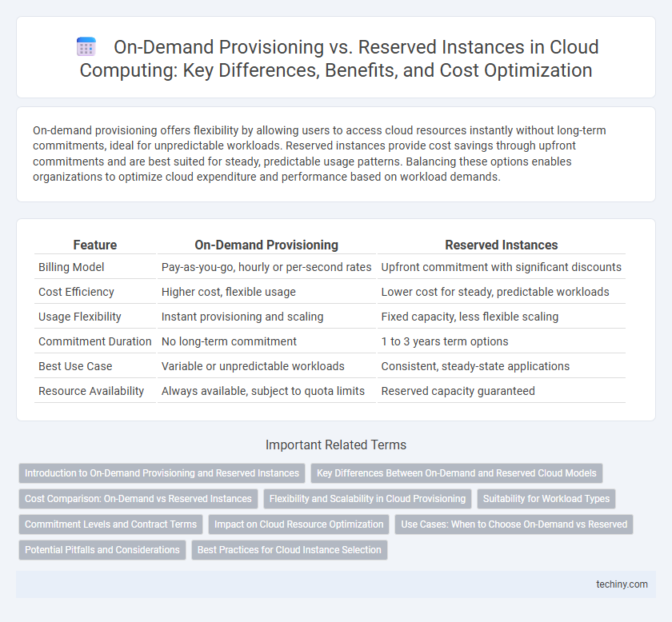The image size is (672, 622).
Task: Click cell 'Reserved capacity guaranteed'
Action: pos(501,391)
